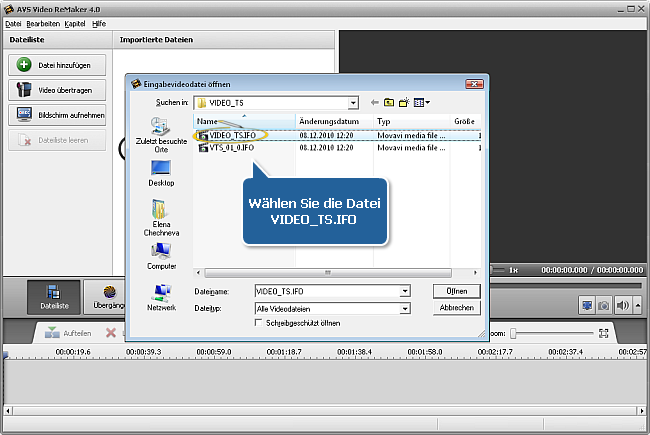Click the Öffnen button

coord(457,291)
